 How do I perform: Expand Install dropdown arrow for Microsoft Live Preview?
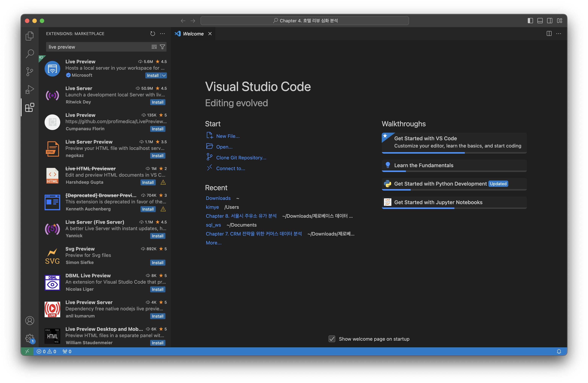point(164,76)
